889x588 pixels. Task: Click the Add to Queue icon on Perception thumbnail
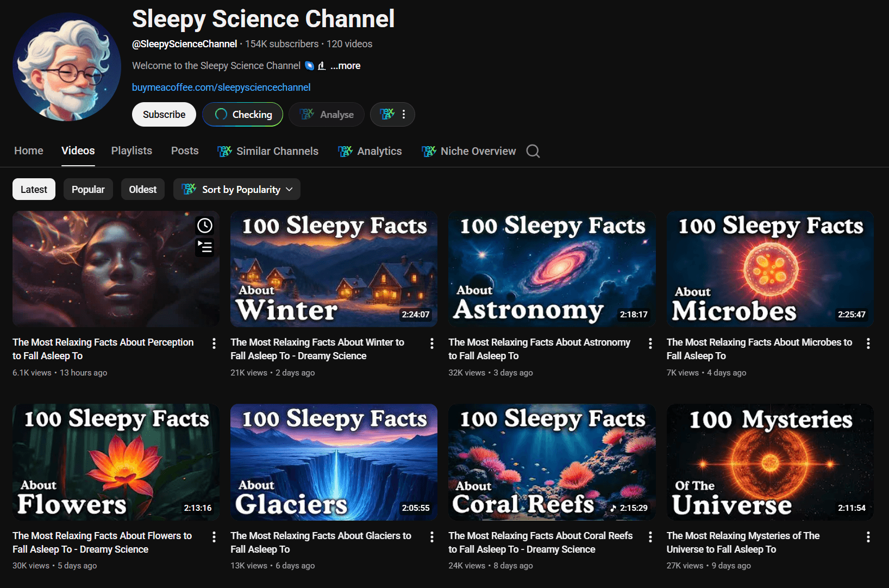tap(205, 247)
